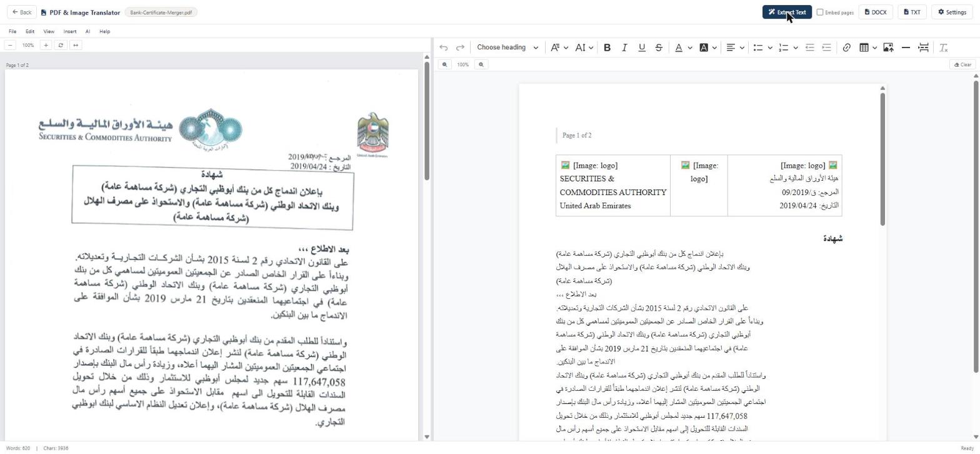This screenshot has width=980, height=454.
Task: Open the File menu
Action: point(12,31)
